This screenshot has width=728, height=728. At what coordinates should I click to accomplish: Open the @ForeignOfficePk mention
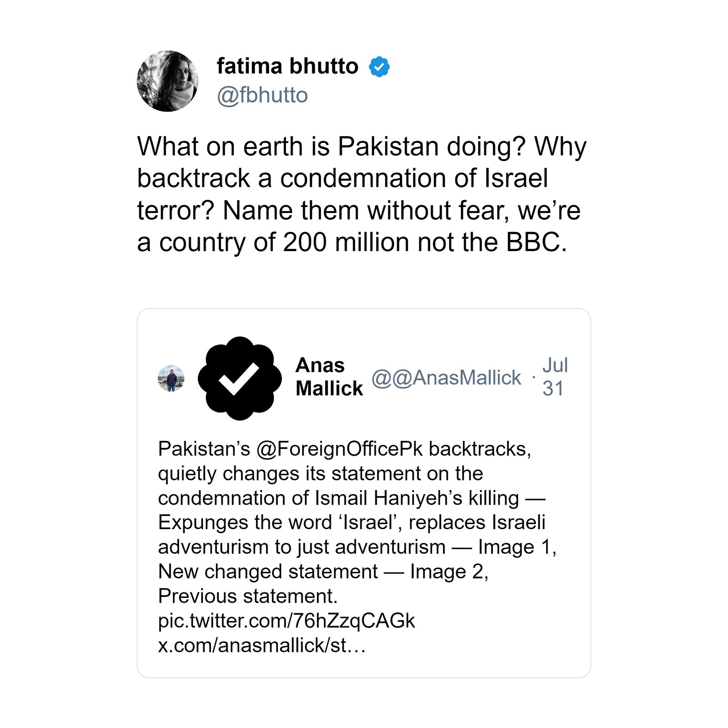pyautogui.click(x=339, y=449)
